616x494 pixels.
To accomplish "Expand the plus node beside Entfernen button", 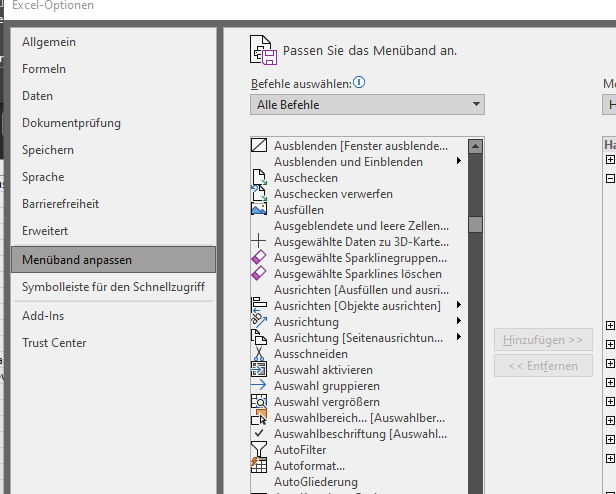I will click(x=610, y=364).
